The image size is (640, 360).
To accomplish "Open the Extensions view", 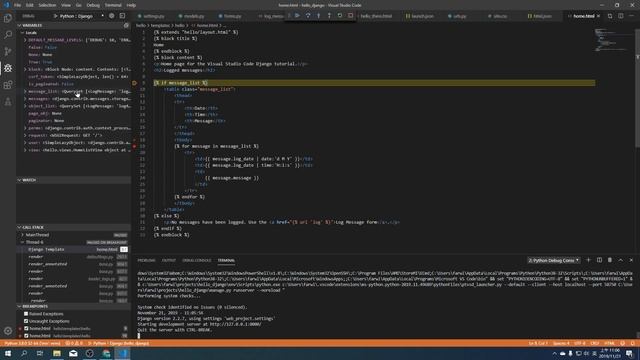I will pyautogui.click(x=8, y=85).
